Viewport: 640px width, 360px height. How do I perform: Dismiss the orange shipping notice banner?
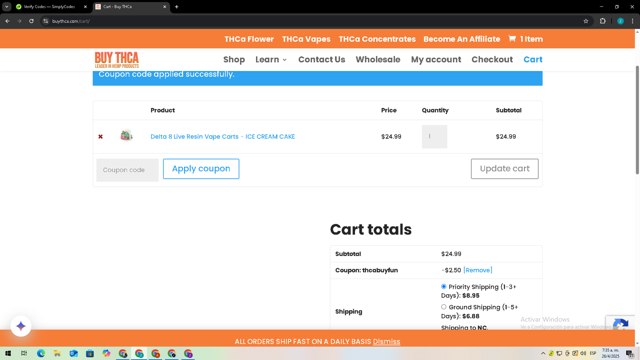[x=386, y=342]
